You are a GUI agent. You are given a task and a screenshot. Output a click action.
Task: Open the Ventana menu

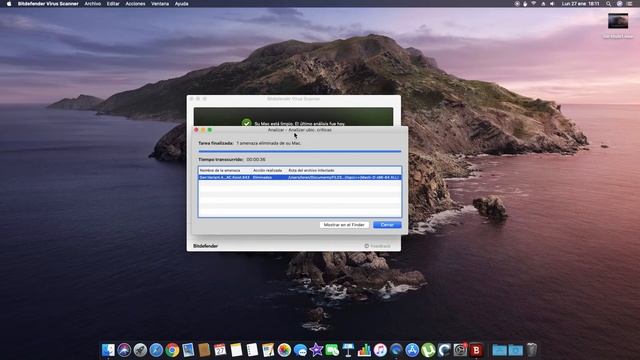tap(160, 4)
